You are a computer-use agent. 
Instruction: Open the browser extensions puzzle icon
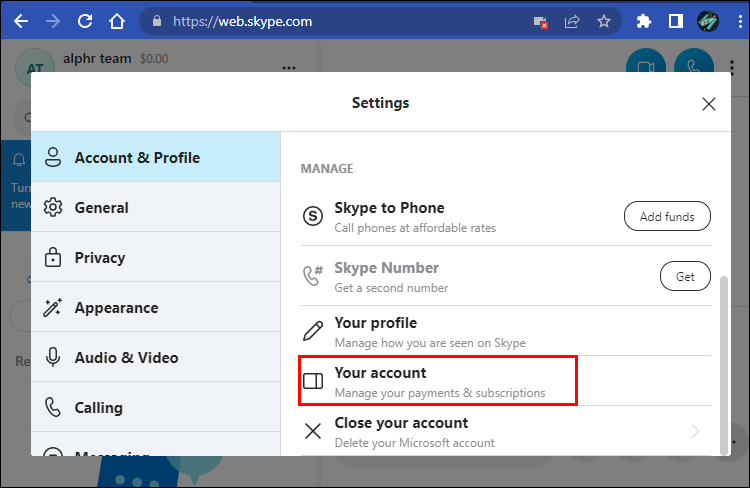644,20
